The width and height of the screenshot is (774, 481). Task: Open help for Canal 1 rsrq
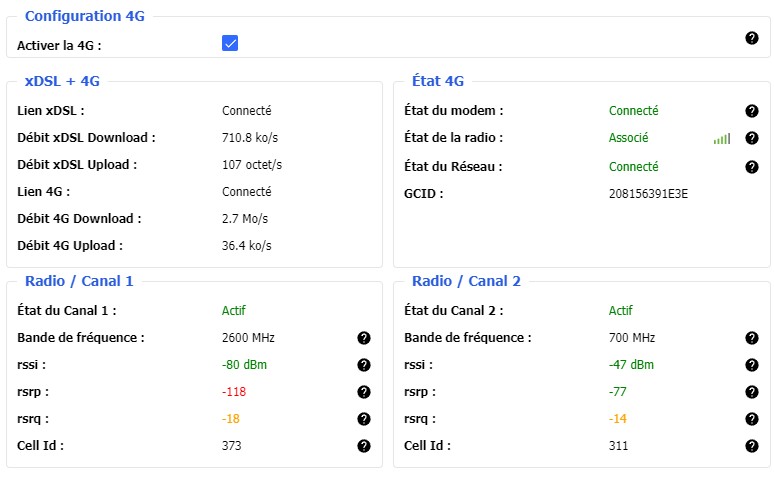tap(364, 419)
